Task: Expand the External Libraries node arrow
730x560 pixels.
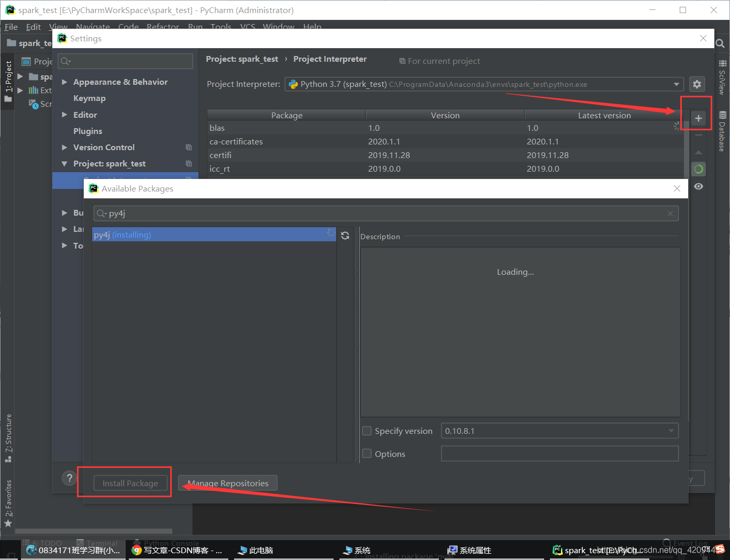Action: tap(20, 90)
